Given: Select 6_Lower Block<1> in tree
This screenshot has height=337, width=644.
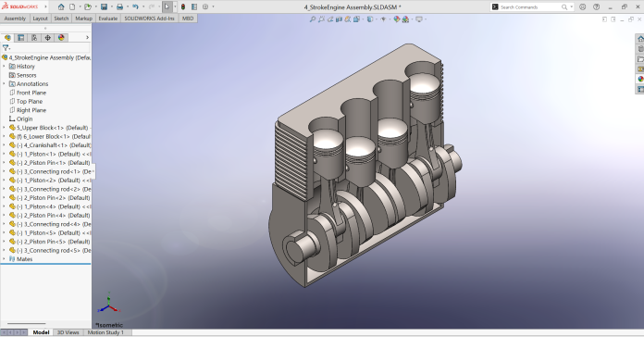Looking at the screenshot, I should (x=50, y=136).
